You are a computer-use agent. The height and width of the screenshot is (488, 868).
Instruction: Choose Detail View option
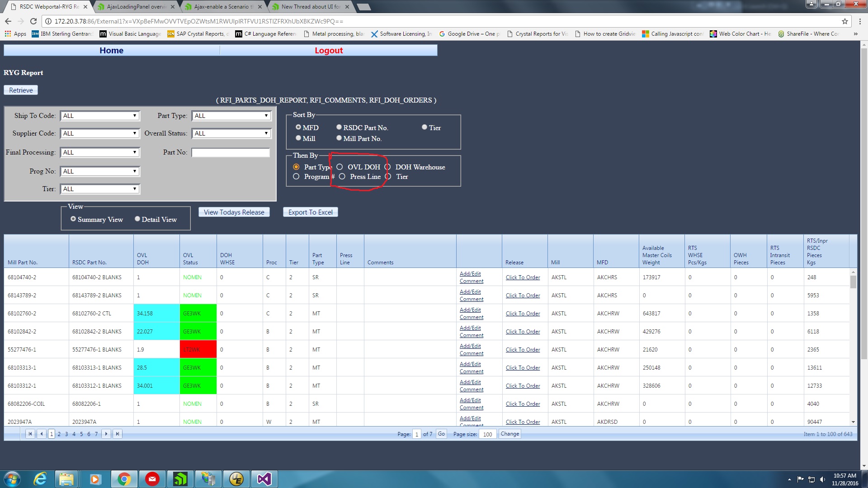pyautogui.click(x=137, y=219)
